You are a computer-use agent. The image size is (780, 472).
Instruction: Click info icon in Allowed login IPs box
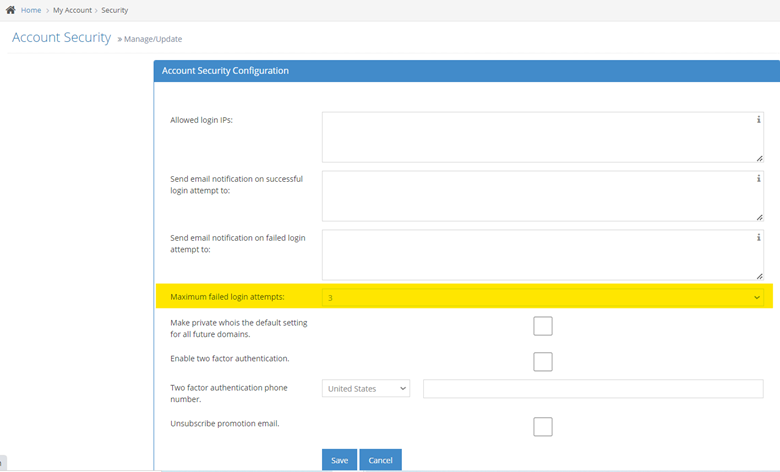pos(758,119)
